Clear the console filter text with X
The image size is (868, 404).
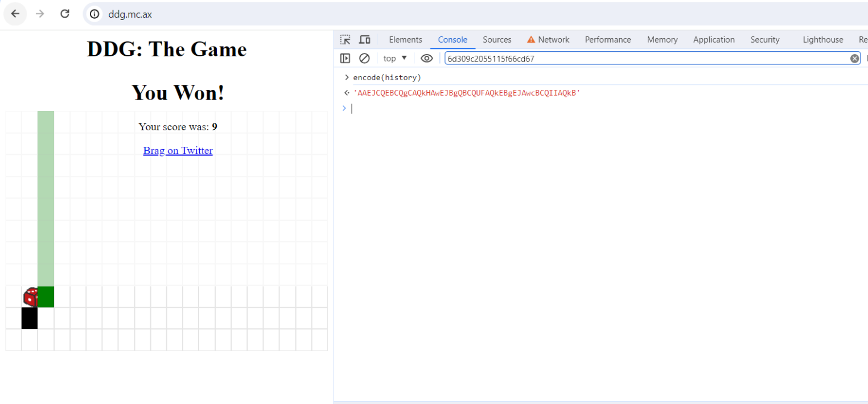(x=854, y=58)
